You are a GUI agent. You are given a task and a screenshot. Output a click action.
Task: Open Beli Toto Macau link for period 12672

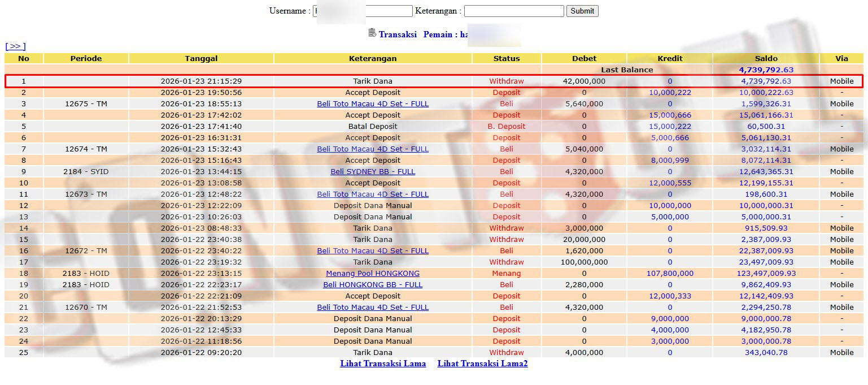373,250
